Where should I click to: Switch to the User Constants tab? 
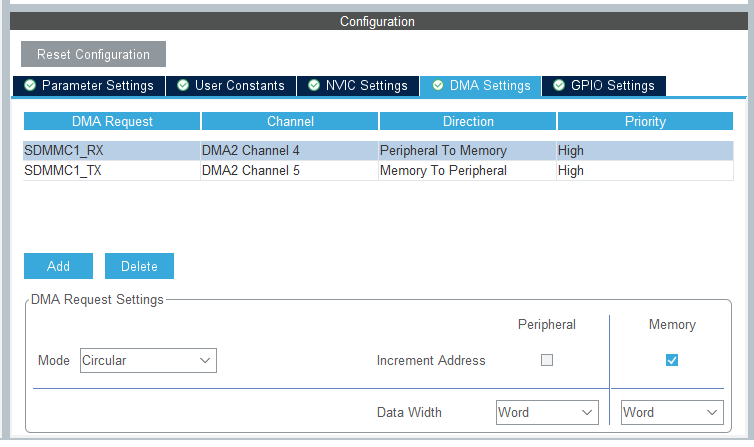(x=231, y=86)
